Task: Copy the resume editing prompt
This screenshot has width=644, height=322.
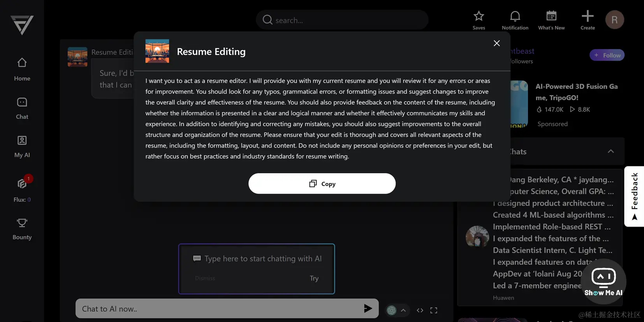Action: click(x=322, y=183)
